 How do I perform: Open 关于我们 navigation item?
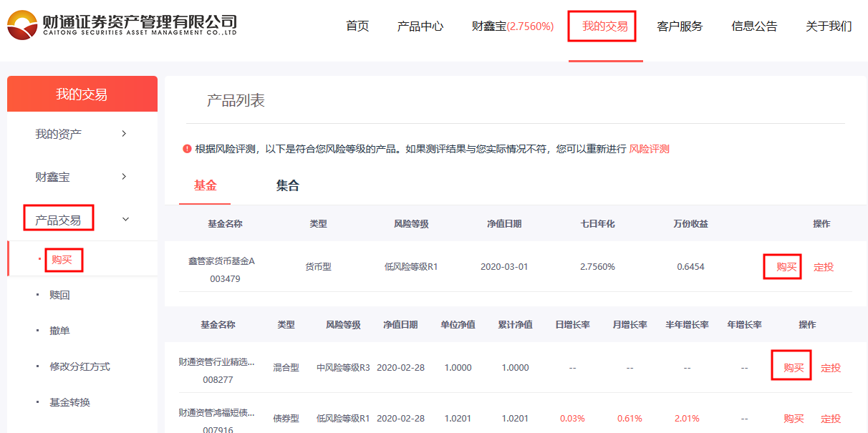point(829,26)
